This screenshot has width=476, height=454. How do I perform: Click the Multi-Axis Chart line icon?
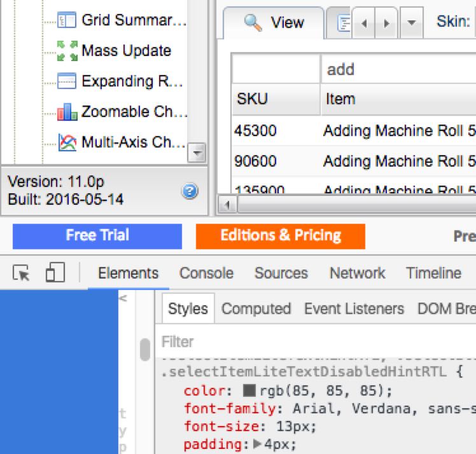coord(66,142)
